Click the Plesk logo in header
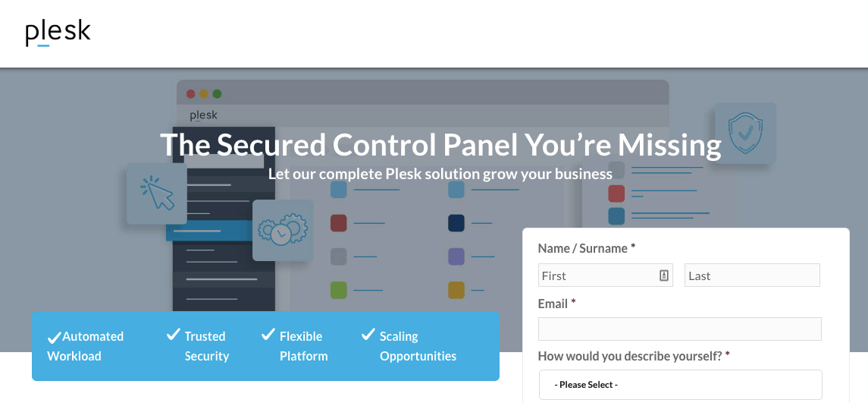Image resolution: width=868 pixels, height=403 pixels. 58,33
